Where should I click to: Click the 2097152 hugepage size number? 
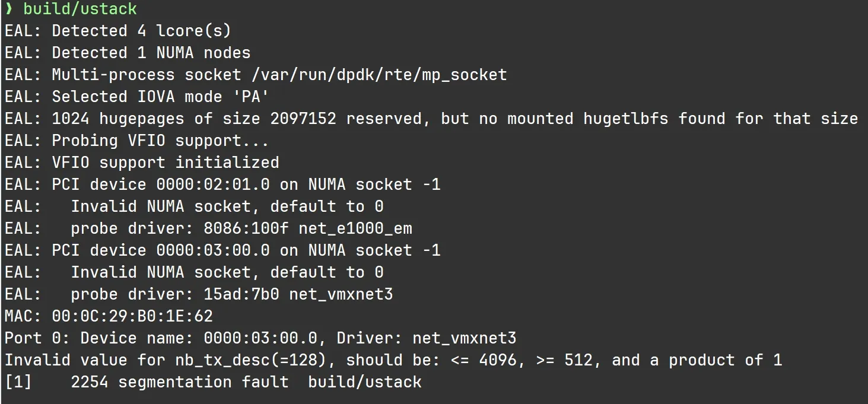click(303, 119)
